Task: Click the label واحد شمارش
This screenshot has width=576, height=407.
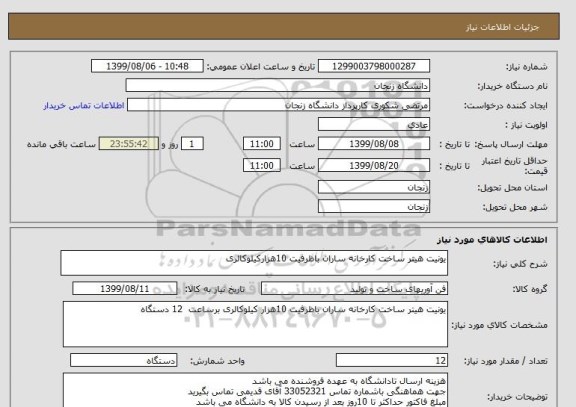Action: click(x=217, y=361)
